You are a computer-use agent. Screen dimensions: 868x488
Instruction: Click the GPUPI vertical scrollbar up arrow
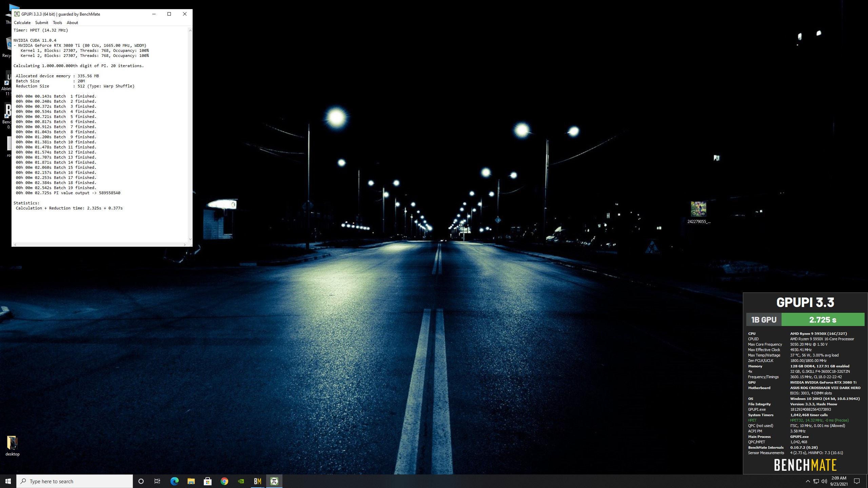pos(190,30)
